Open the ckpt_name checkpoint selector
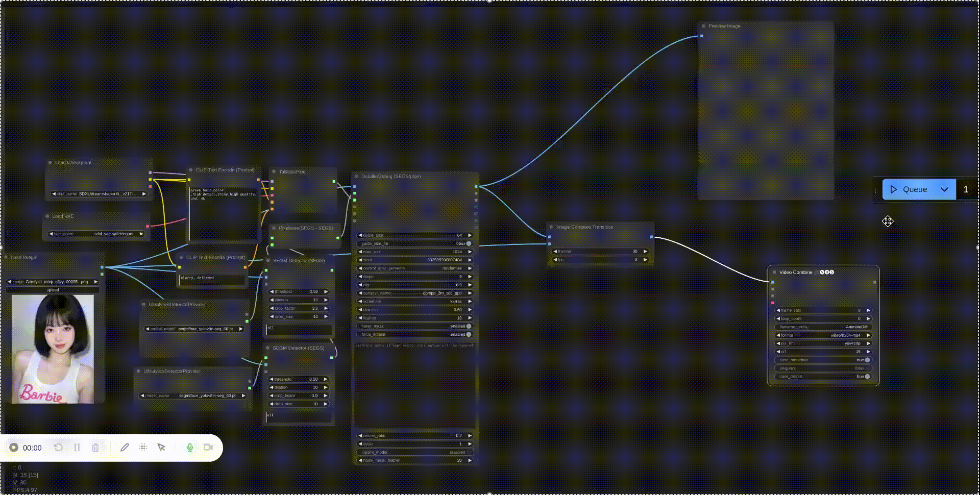Image resolution: width=980 pixels, height=495 pixels. (x=99, y=194)
